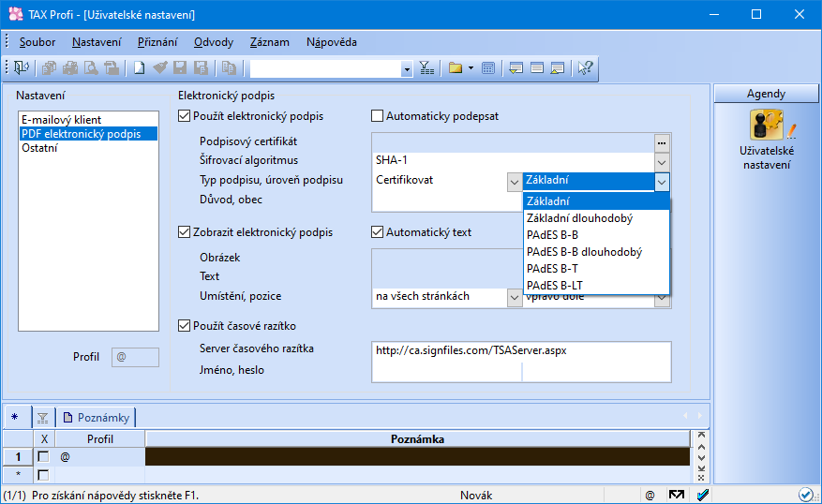Toggle Použít elektronický podpis checkbox
This screenshot has width=822, height=504.
coord(184,116)
